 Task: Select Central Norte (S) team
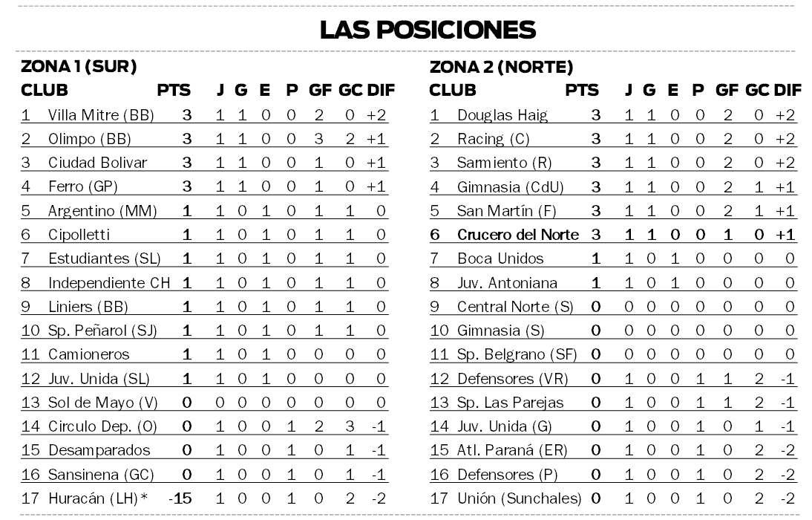click(515, 306)
